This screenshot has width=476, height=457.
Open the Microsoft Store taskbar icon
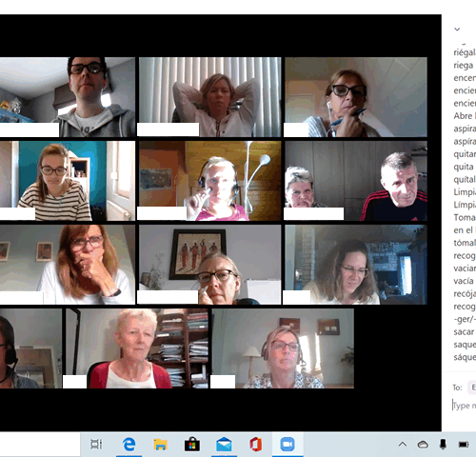[x=192, y=445]
